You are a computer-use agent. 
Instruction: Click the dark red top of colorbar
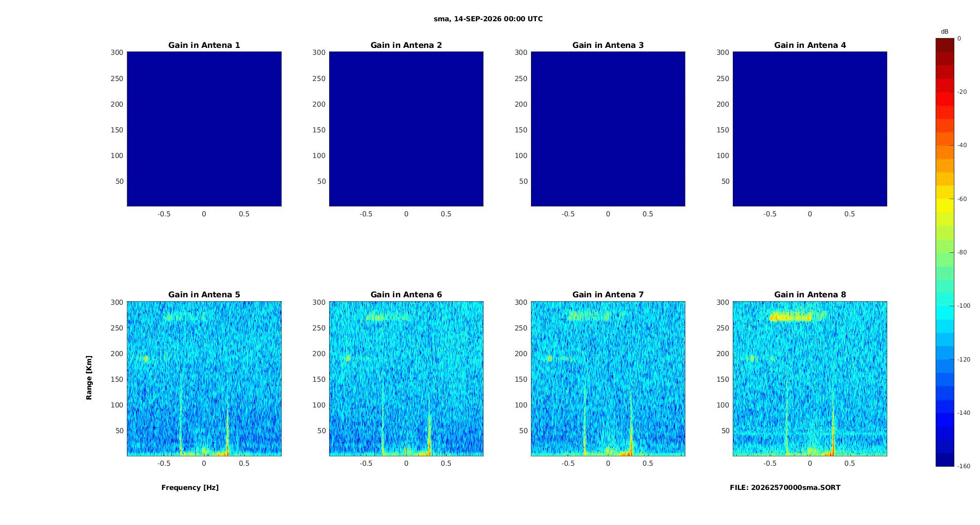(x=945, y=45)
